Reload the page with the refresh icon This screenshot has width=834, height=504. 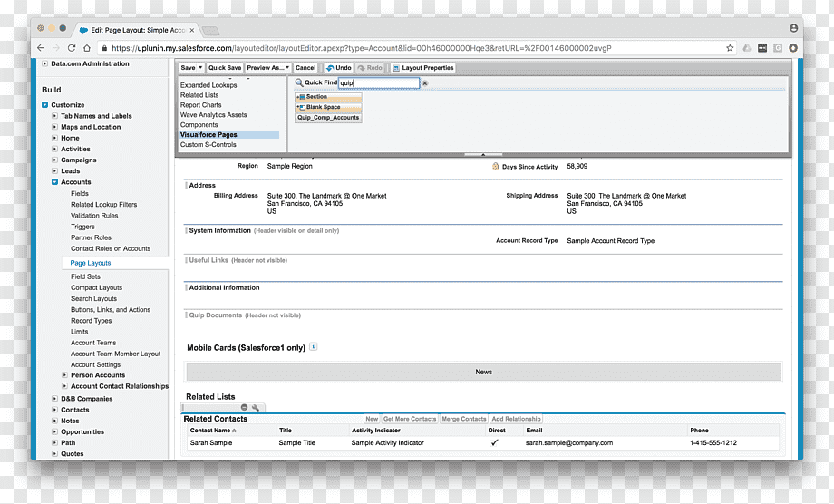[72, 48]
